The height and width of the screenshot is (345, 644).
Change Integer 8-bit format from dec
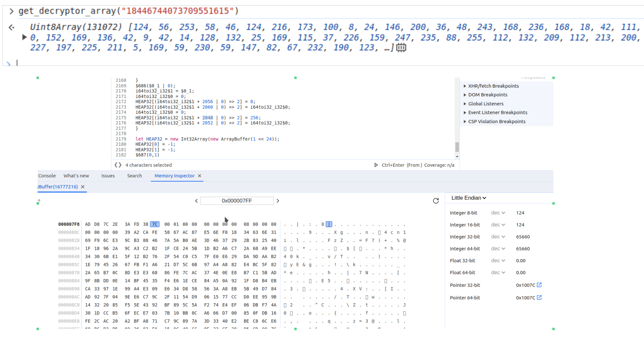pos(498,213)
